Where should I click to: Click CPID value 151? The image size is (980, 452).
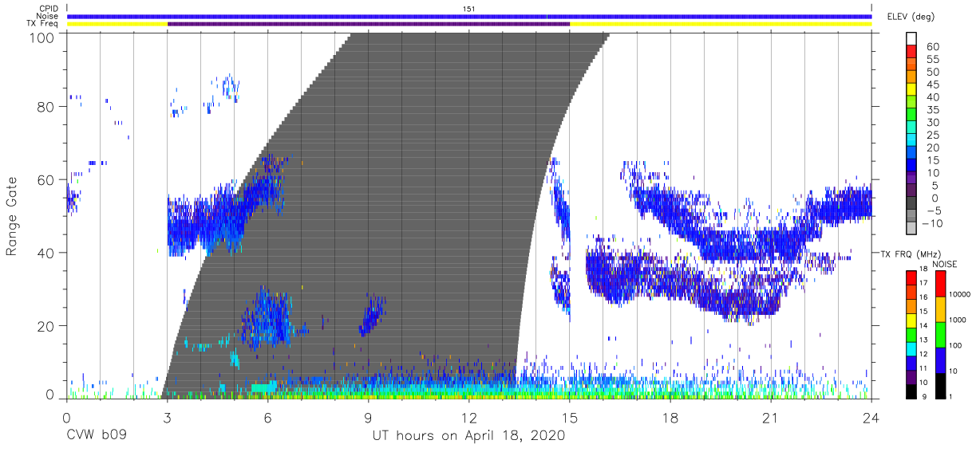tap(469, 8)
